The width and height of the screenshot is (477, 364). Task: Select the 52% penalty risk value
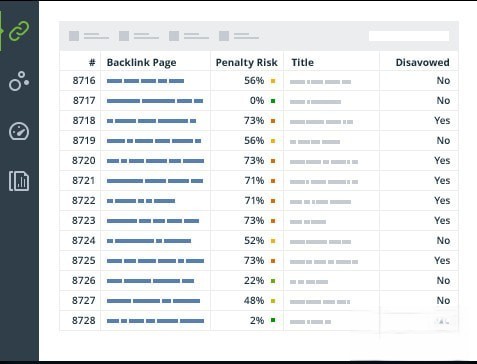click(254, 240)
